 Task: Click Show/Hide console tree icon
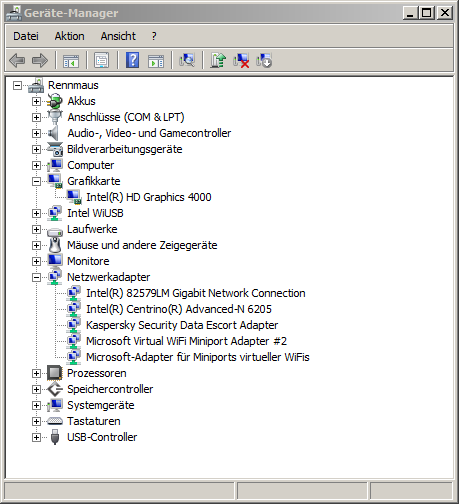point(71,61)
